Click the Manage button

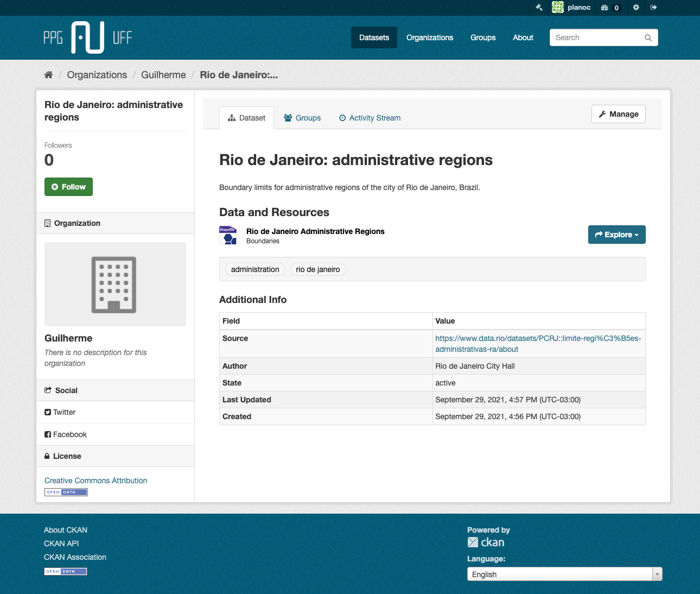(618, 114)
